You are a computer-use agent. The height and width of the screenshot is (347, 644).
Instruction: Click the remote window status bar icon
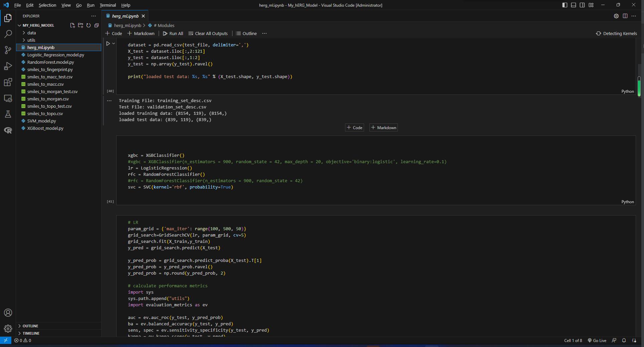[6, 340]
